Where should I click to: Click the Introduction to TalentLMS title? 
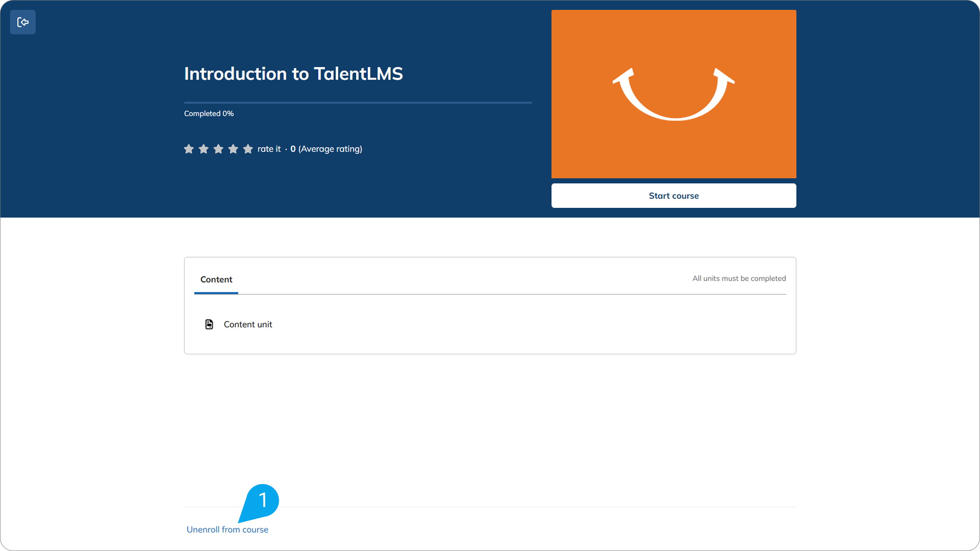[x=293, y=74]
